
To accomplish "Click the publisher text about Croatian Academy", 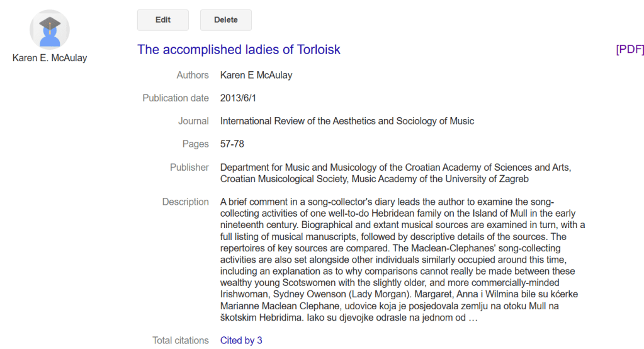I will [395, 173].
